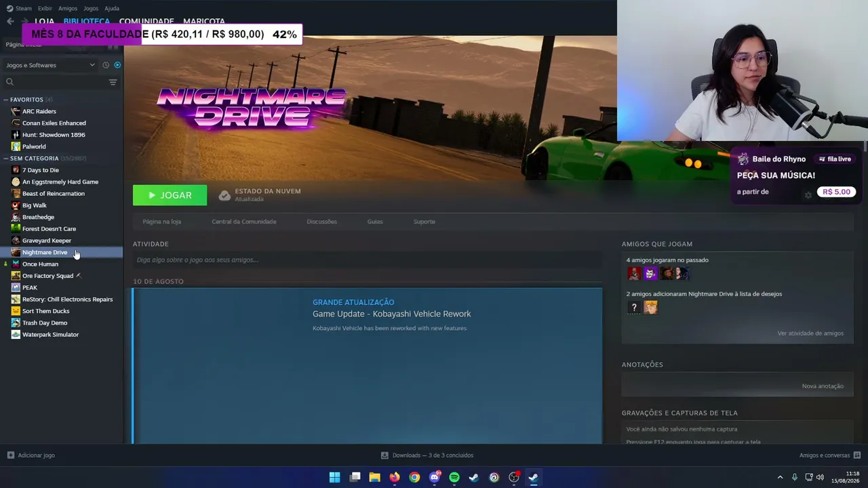868x488 pixels.
Task: Select ReStory: Chill Electronics Repairs icon
Action: pyautogui.click(x=16, y=300)
